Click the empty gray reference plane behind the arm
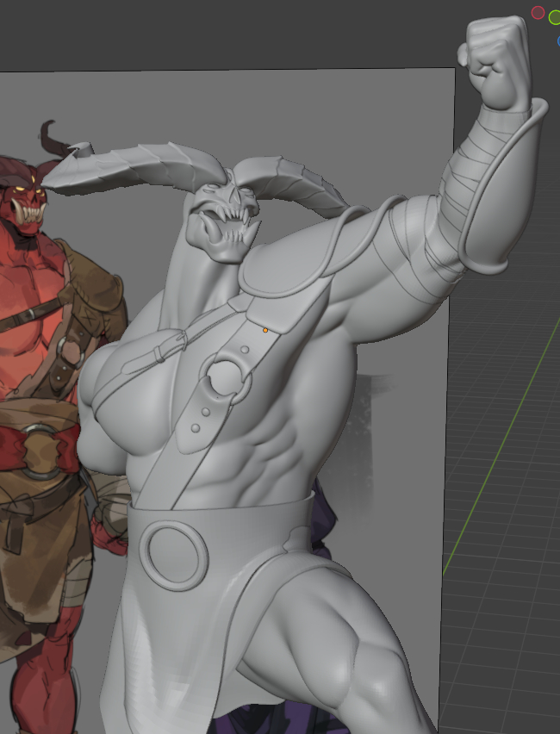Viewport: 560px width, 734px height. coord(405,431)
